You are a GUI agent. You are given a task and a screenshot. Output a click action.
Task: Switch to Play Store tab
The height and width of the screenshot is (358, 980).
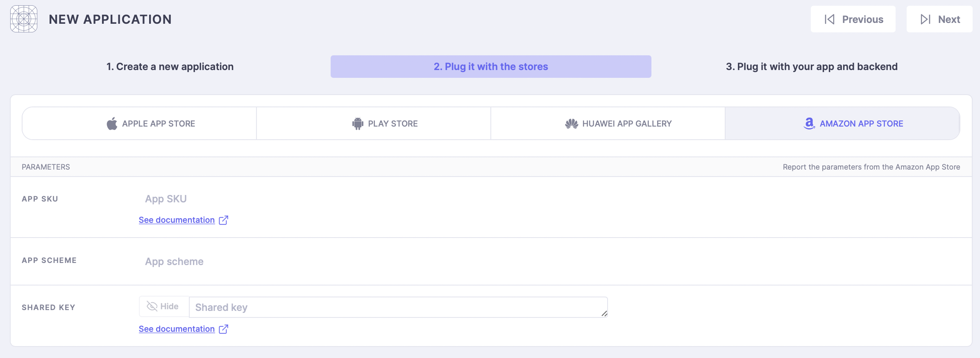374,123
